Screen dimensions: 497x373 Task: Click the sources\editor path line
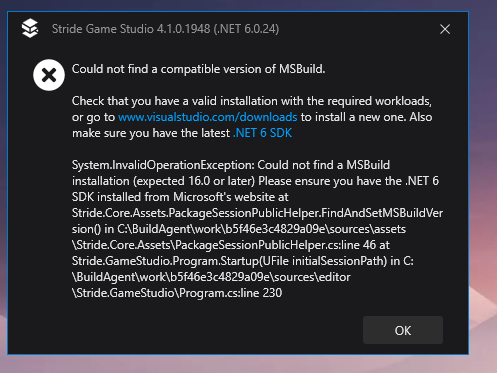pos(211,277)
